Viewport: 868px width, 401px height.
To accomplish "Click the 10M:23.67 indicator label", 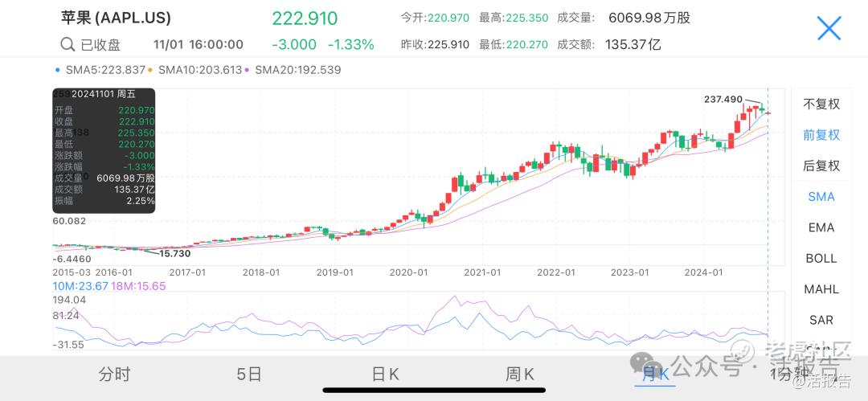I will coord(80,286).
